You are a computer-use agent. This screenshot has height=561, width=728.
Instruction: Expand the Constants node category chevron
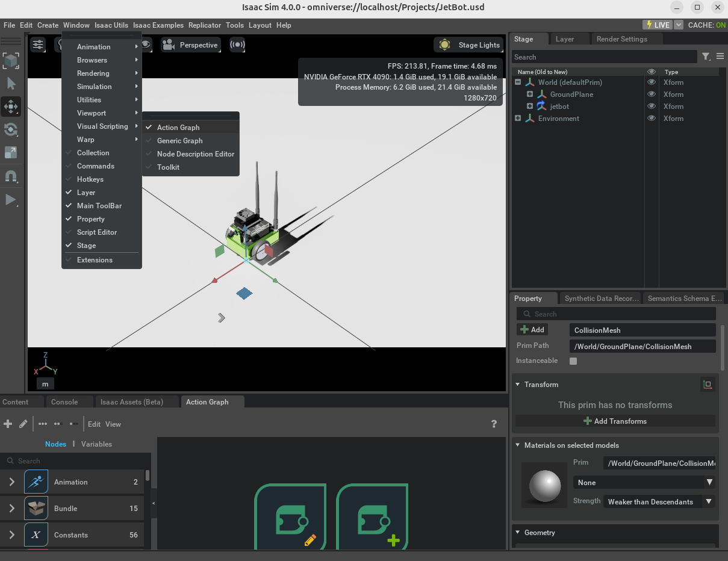point(12,535)
